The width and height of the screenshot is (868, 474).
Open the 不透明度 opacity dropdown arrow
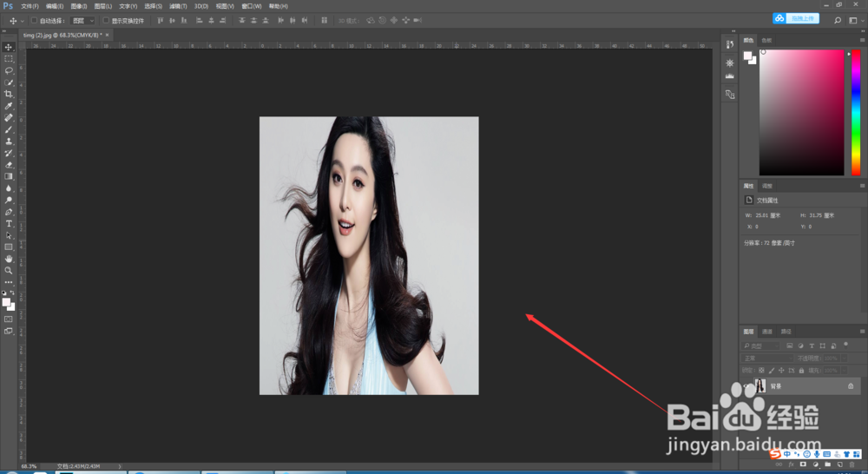845,359
